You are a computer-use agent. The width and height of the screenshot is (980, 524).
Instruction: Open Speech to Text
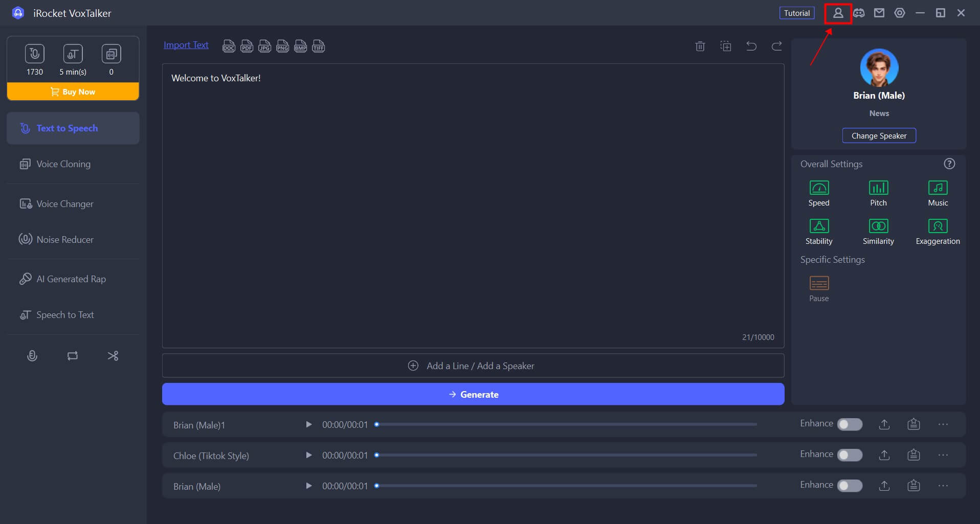pyautogui.click(x=73, y=315)
